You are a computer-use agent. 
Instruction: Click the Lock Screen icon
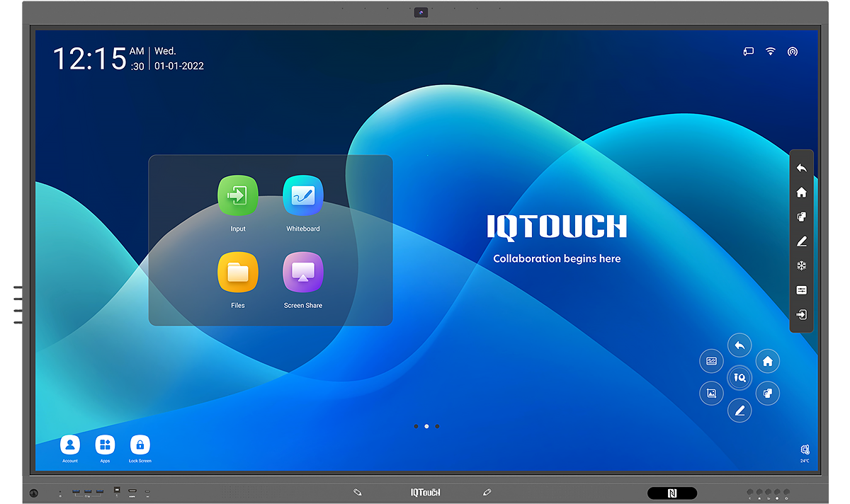tap(140, 445)
